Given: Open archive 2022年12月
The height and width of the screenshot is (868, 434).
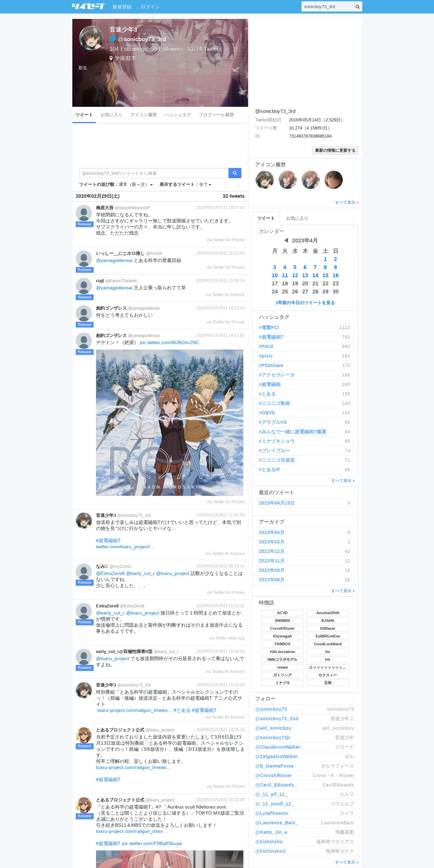Looking at the screenshot, I should tap(272, 551).
